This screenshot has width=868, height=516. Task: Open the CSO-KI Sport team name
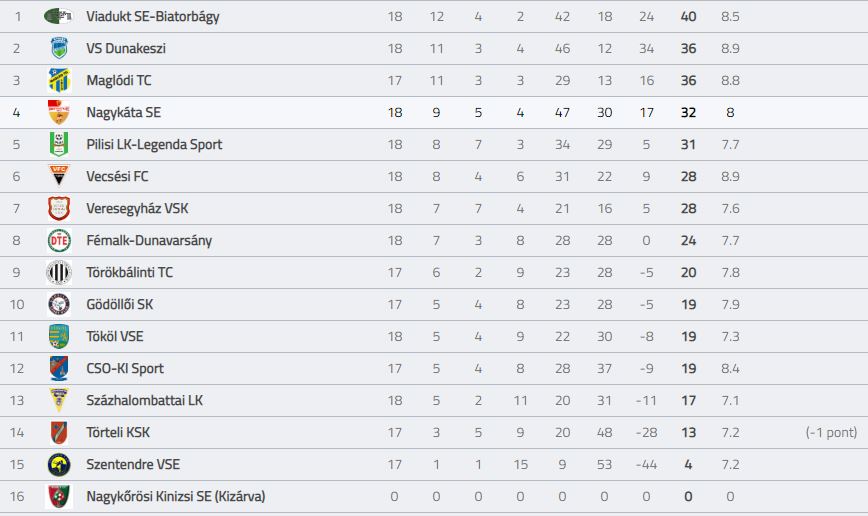pyautogui.click(x=125, y=369)
